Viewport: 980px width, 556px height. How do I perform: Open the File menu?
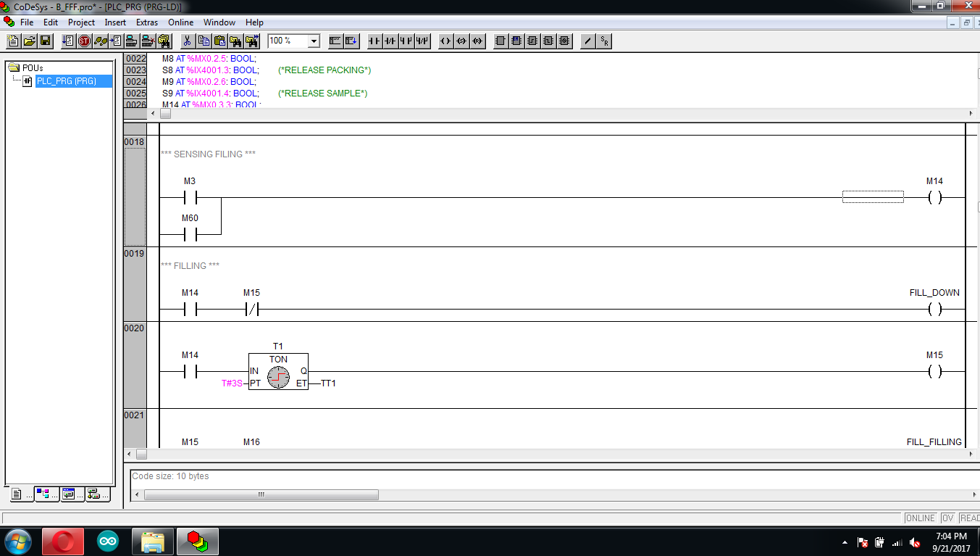[27, 22]
